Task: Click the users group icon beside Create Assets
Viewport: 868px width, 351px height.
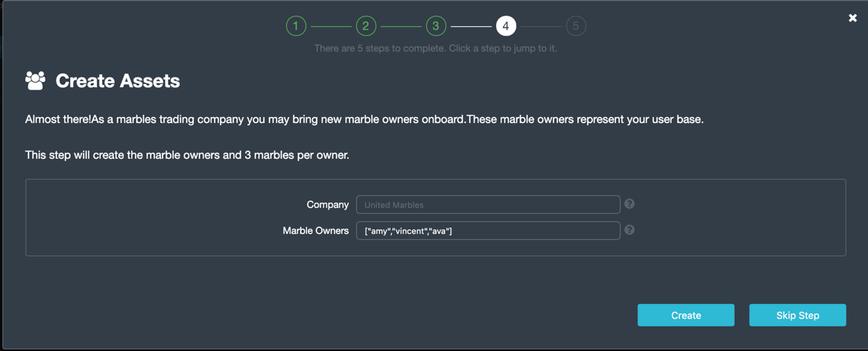Action: pyautogui.click(x=36, y=80)
